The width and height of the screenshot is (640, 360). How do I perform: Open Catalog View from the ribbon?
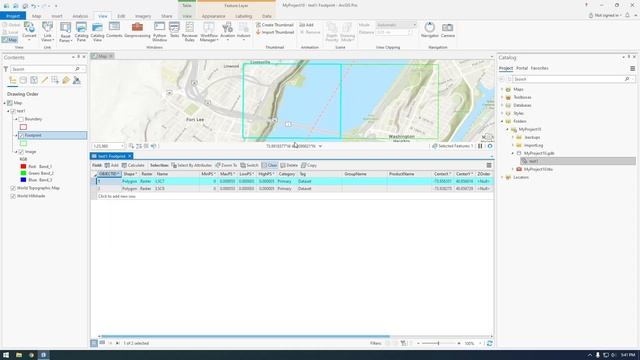97,32
